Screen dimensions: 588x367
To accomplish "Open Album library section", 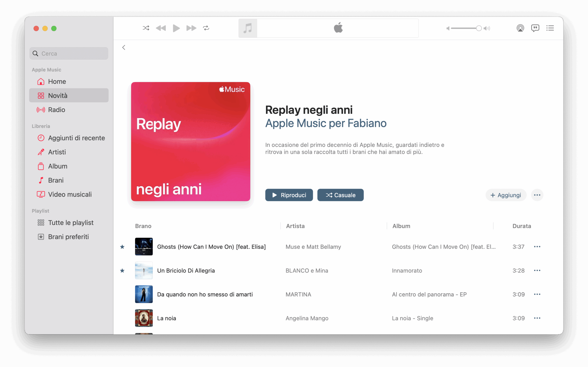I will 69,166.
